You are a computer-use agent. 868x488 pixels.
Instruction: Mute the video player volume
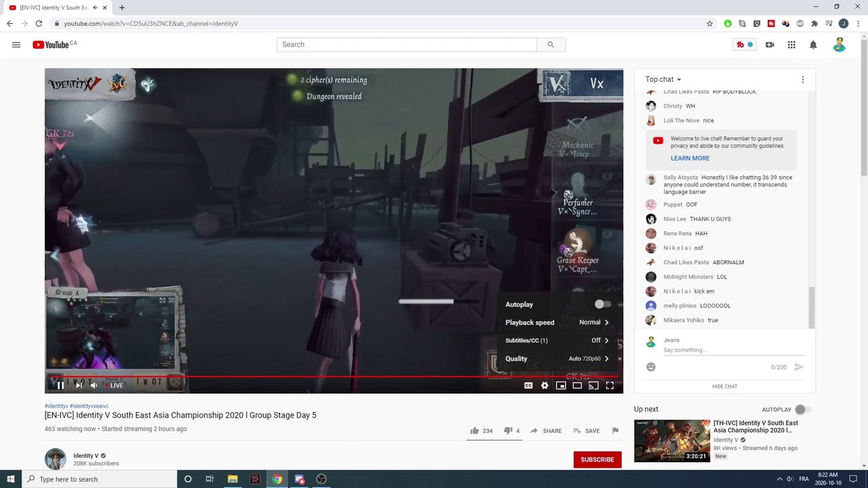(94, 385)
